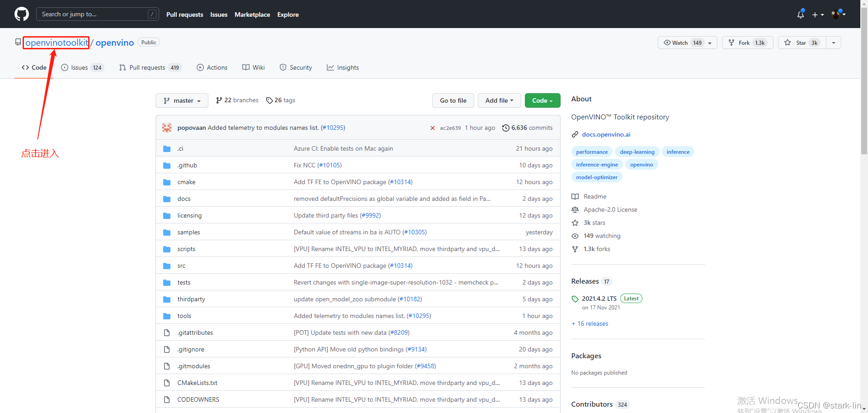This screenshot has width=868, height=413.
Task: Switch to the Pull requests tab with 419
Action: pos(150,67)
